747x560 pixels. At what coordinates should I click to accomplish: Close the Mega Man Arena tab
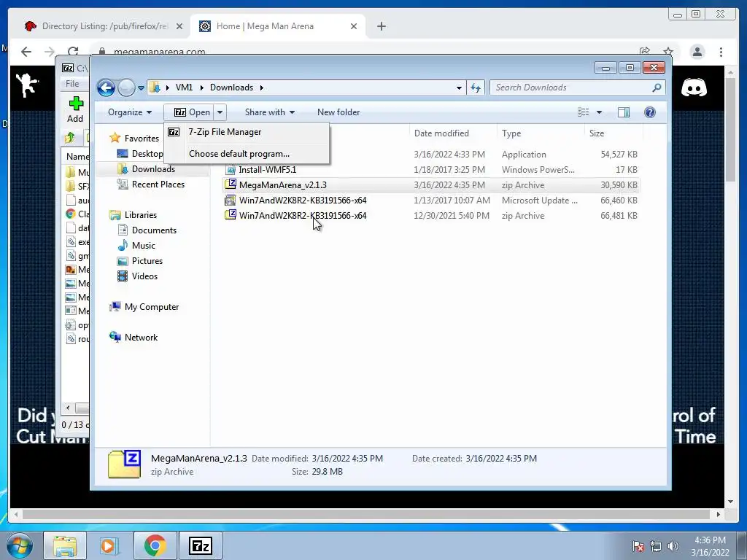(x=354, y=26)
